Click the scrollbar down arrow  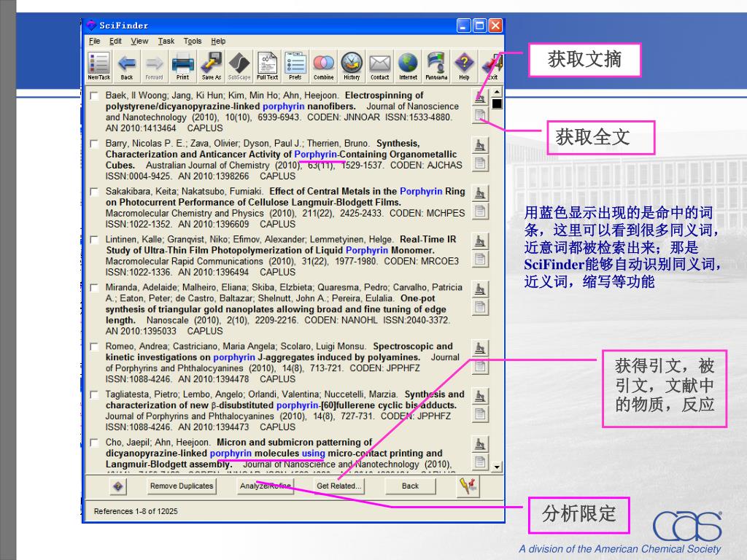[497, 467]
